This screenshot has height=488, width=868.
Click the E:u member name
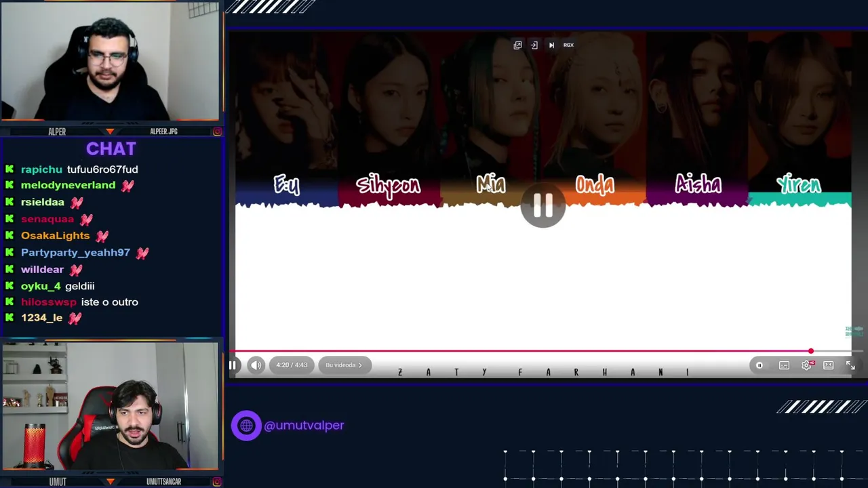point(287,185)
